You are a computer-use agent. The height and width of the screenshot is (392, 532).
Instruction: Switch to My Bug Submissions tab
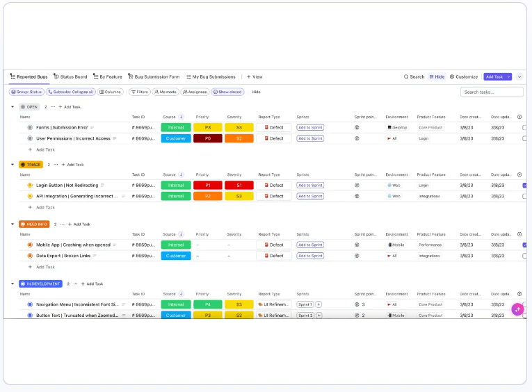[x=211, y=76]
